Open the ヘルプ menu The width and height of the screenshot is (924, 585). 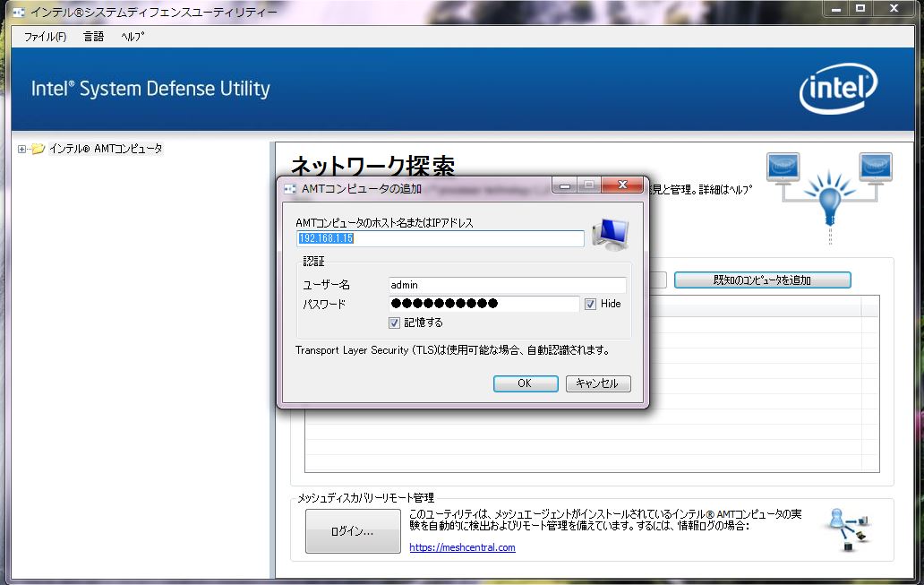[x=133, y=37]
